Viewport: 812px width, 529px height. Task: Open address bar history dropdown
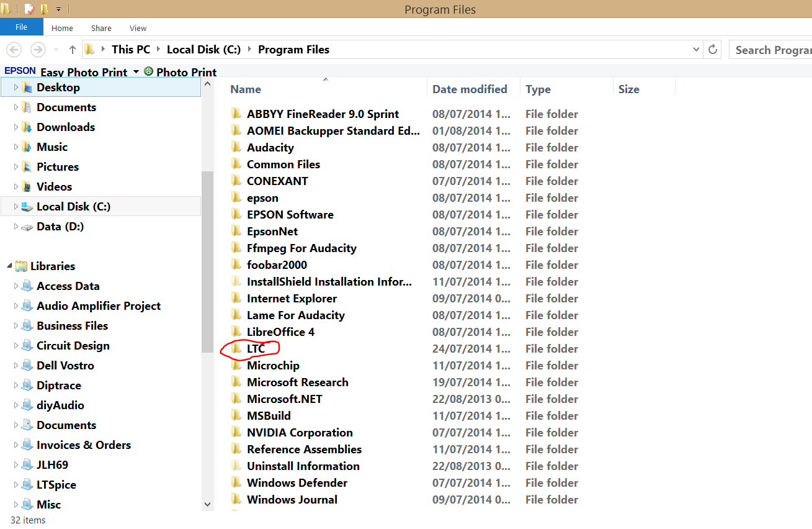click(697, 50)
